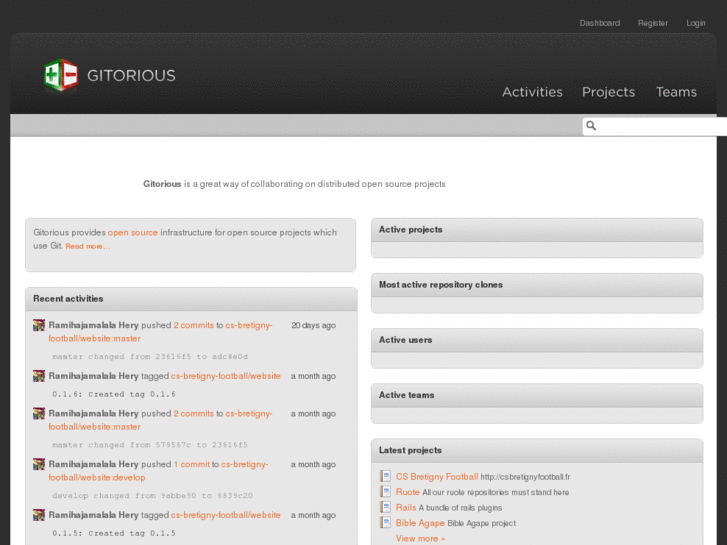The height and width of the screenshot is (545, 727).
Task: Click text '0.1.6: Created tag 0.1.6'
Action: [114, 394]
